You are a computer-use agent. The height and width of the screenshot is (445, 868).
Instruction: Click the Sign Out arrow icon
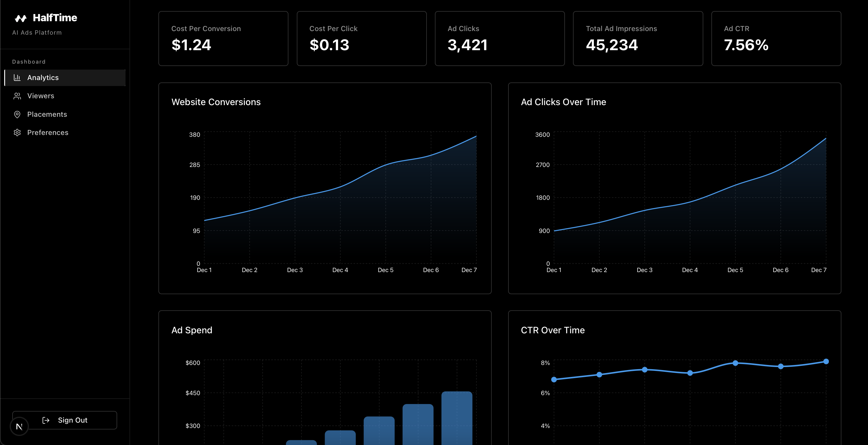pos(46,420)
